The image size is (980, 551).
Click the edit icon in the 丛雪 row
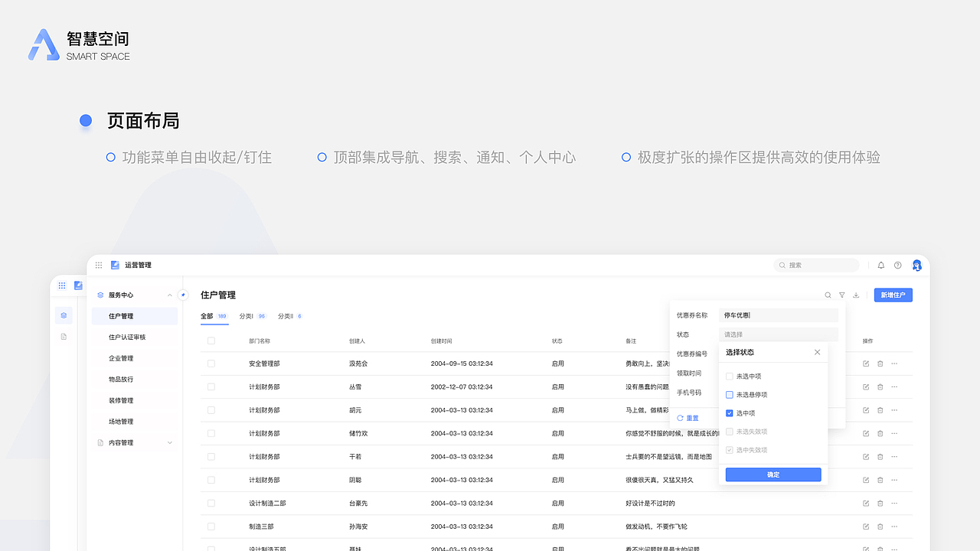pos(866,387)
